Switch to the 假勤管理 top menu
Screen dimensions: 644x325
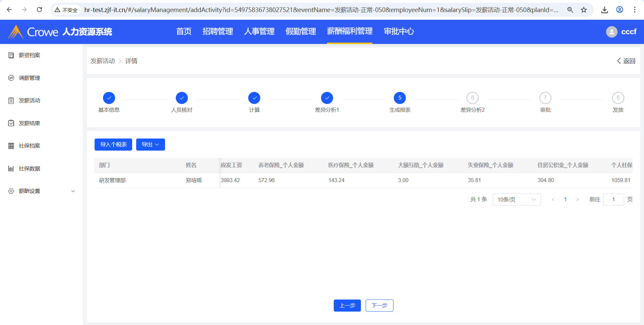pos(301,32)
